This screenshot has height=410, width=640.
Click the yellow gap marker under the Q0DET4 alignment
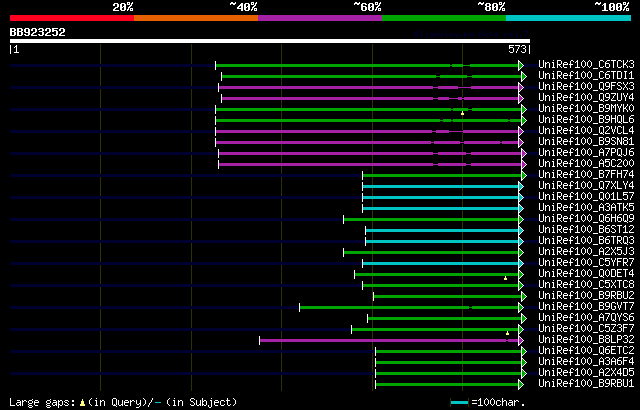pos(505,278)
